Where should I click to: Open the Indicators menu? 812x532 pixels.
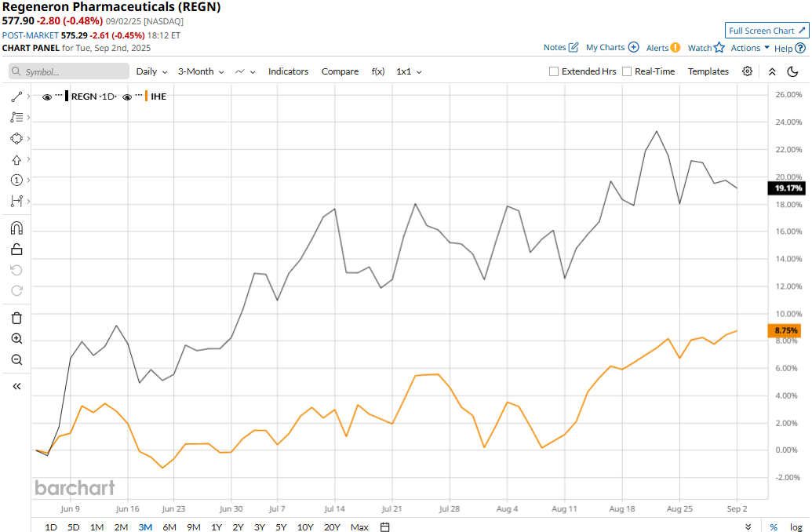point(288,71)
